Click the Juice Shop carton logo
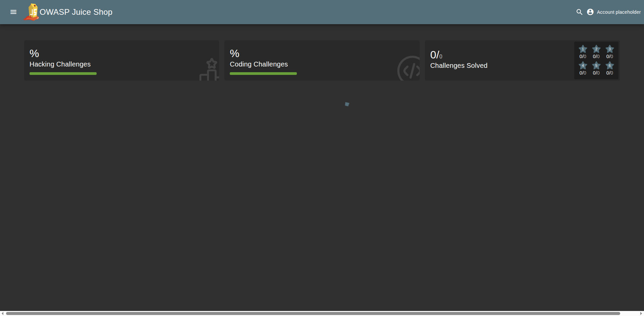 tap(32, 12)
